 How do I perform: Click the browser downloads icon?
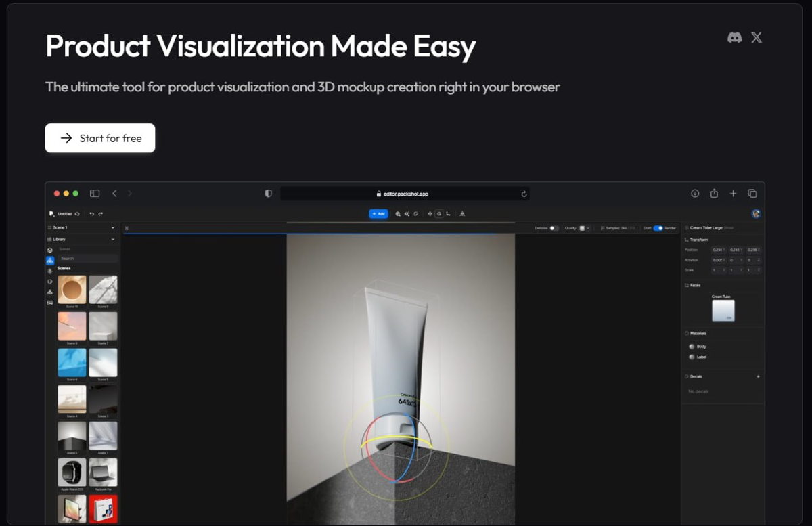pos(695,194)
